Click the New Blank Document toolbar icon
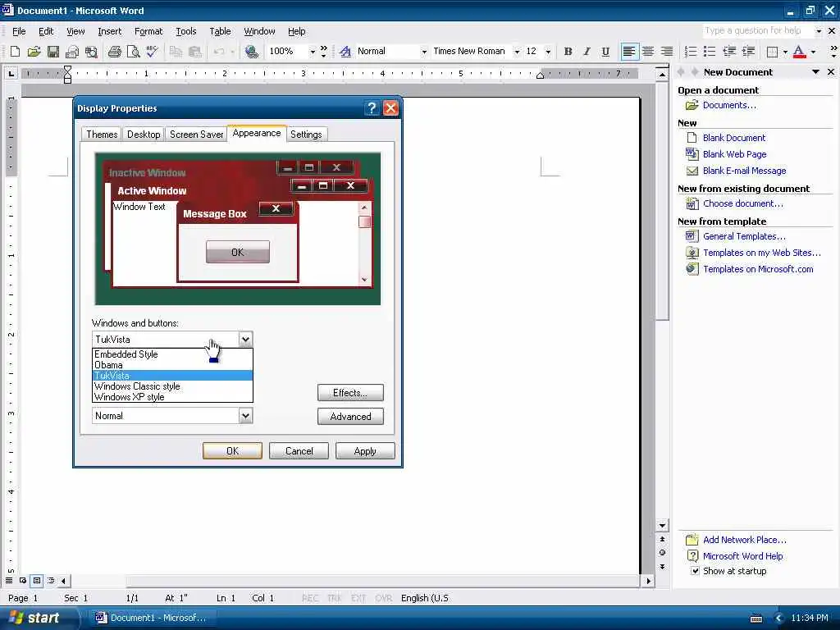The image size is (840, 630). [x=15, y=52]
